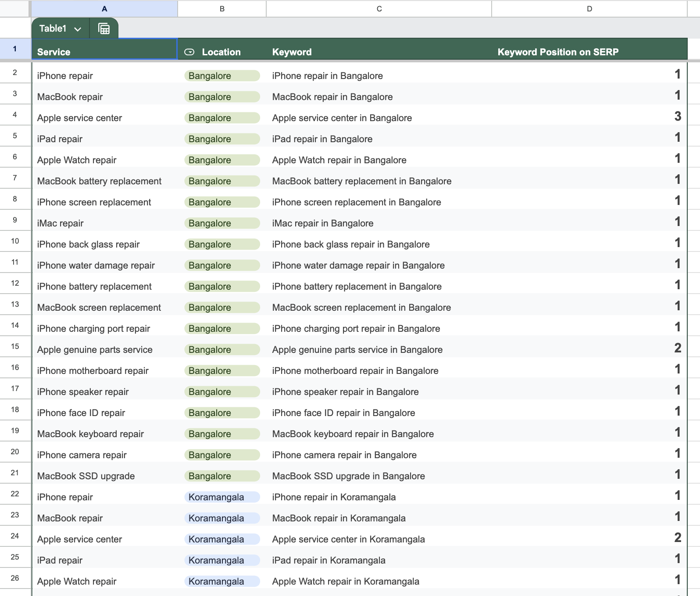This screenshot has width=700, height=596.
Task: Select column D header
Action: pyautogui.click(x=589, y=9)
